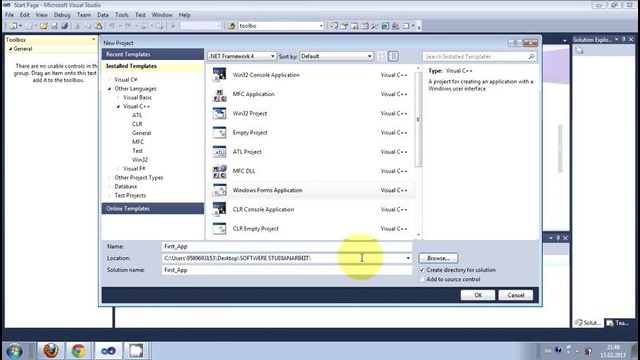Screen dimensions: 640x360
Task: Toggle Create directory for solution checkbox
Action: point(422,270)
